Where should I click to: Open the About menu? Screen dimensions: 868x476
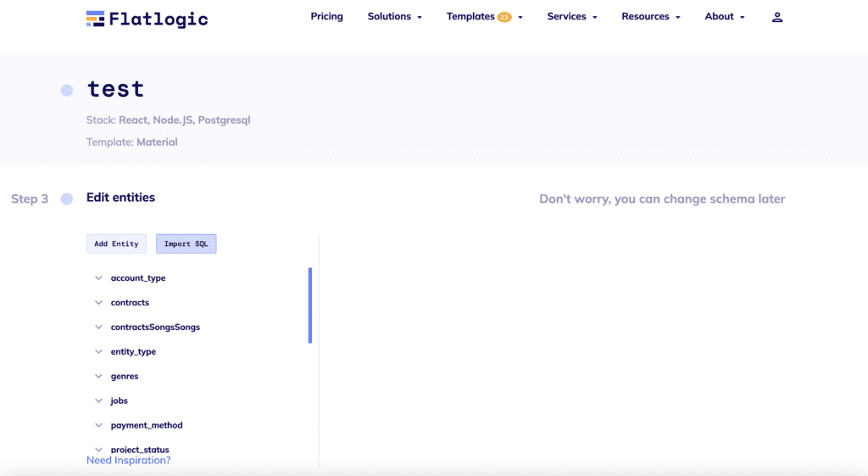[725, 17]
